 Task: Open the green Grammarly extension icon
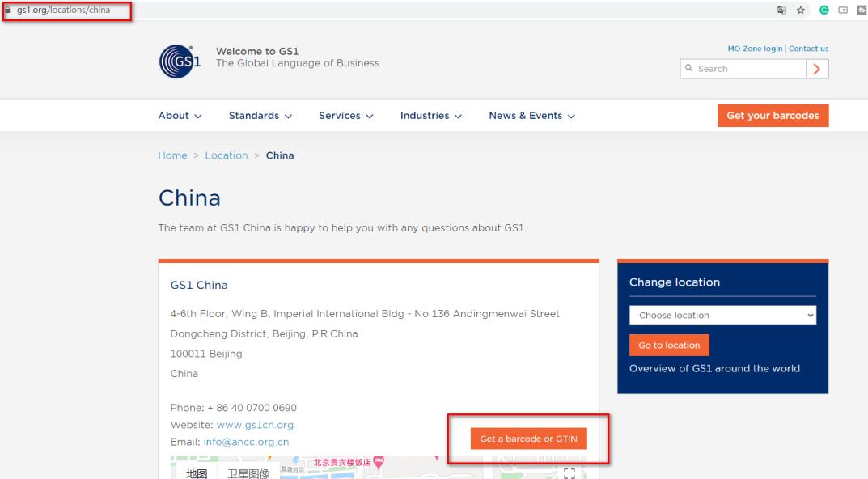[824, 10]
